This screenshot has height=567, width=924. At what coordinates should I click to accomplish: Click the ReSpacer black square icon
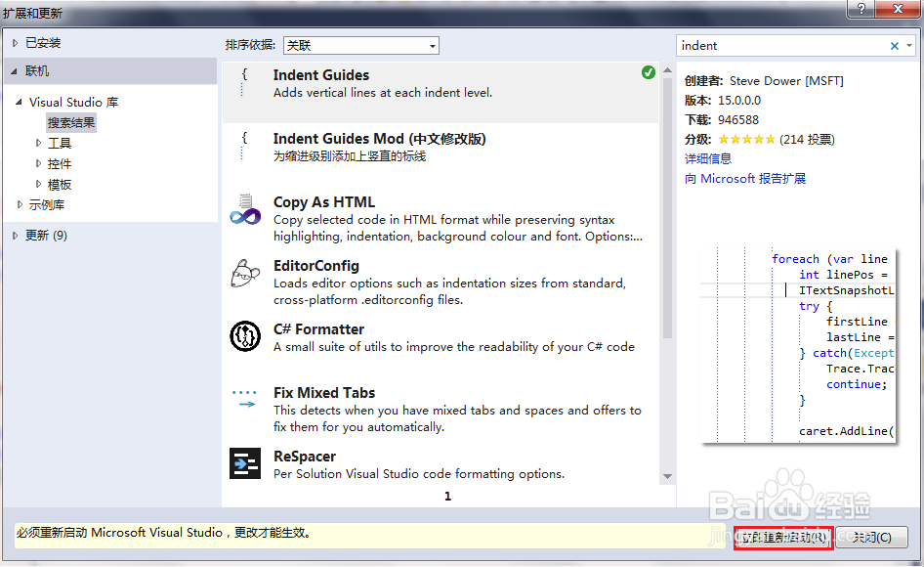(x=245, y=463)
